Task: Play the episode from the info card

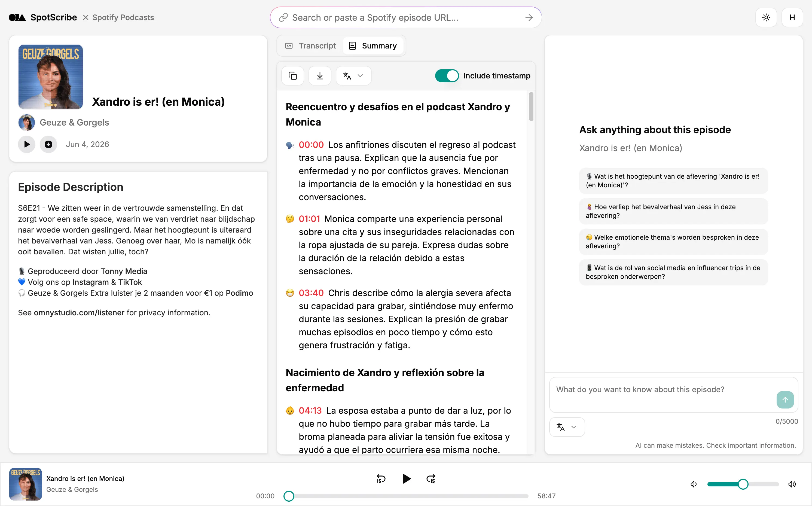Action: click(27, 145)
